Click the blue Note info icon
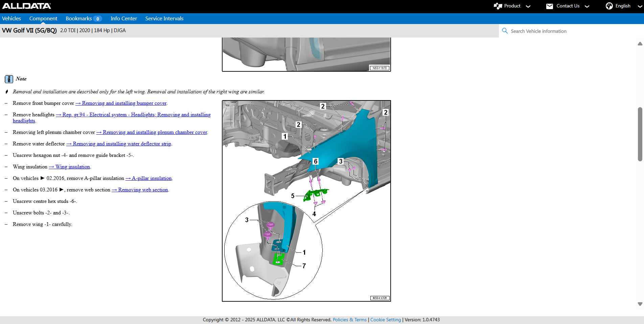 pyautogui.click(x=9, y=79)
